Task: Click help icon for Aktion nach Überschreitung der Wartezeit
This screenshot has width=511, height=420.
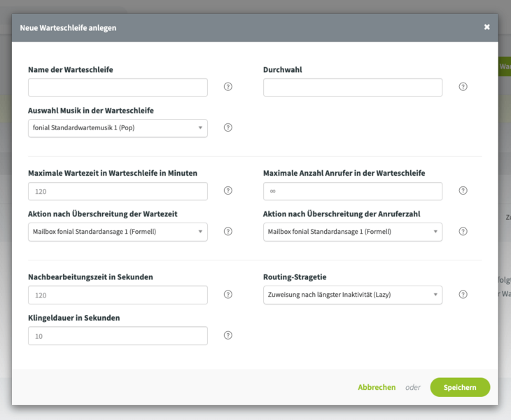Action: click(x=227, y=231)
